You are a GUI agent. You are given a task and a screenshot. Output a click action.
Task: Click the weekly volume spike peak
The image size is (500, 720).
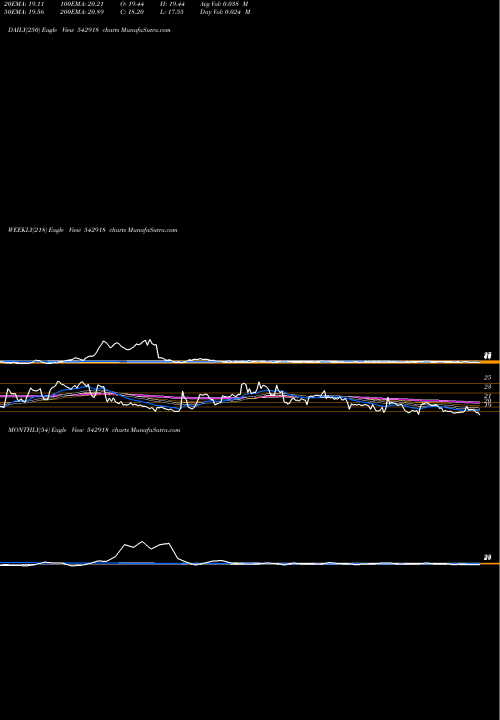pos(149,340)
